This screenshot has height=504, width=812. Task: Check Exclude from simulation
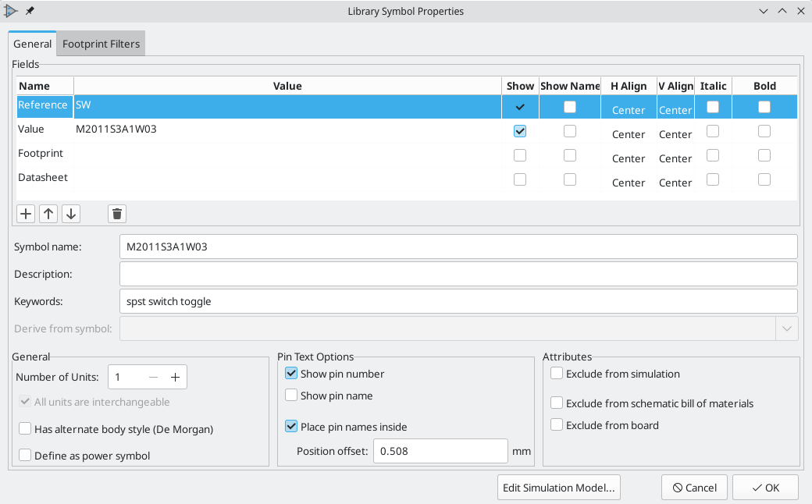(x=557, y=374)
